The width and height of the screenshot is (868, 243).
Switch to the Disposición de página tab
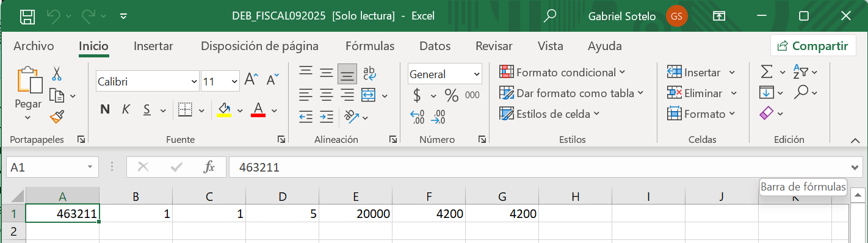point(259,46)
